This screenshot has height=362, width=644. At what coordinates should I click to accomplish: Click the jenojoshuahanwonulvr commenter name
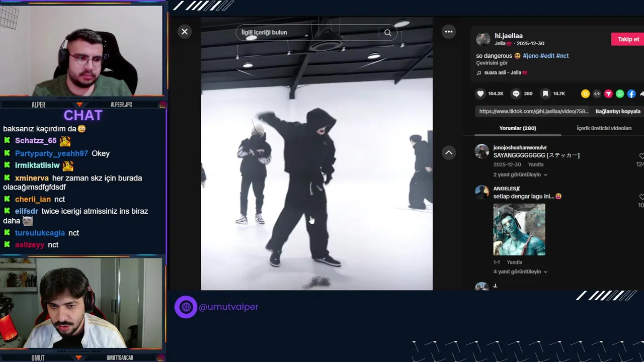(x=520, y=148)
